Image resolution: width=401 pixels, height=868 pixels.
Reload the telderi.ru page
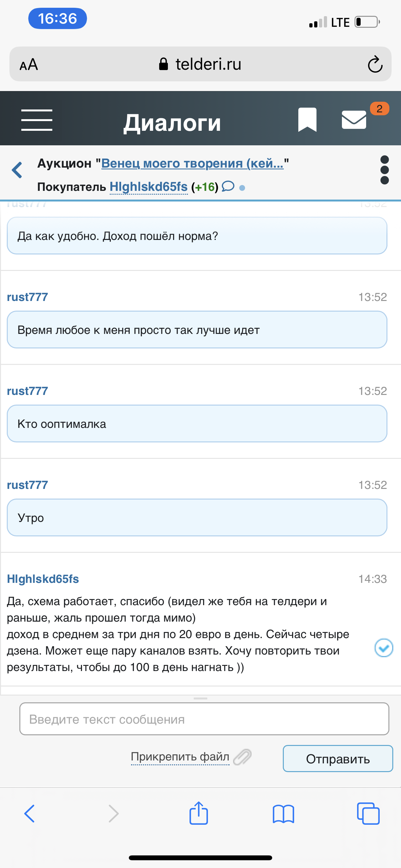[375, 64]
